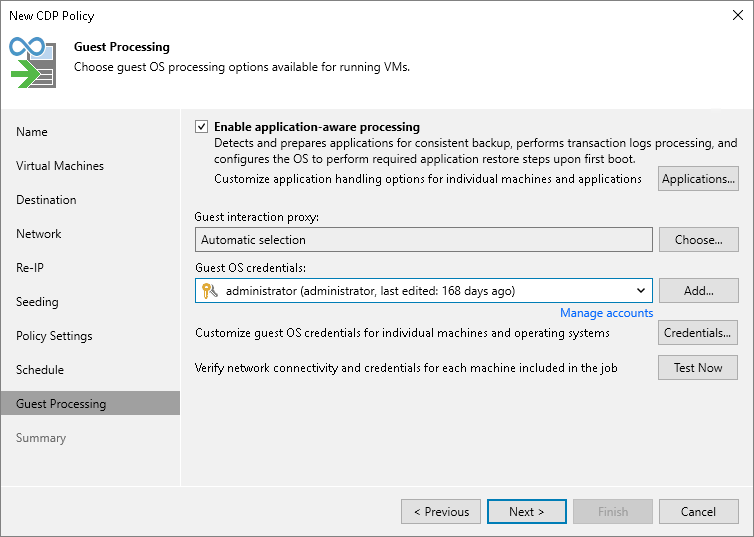Click the New CDP Policy title text
The width and height of the screenshot is (754, 537).
pos(51,16)
